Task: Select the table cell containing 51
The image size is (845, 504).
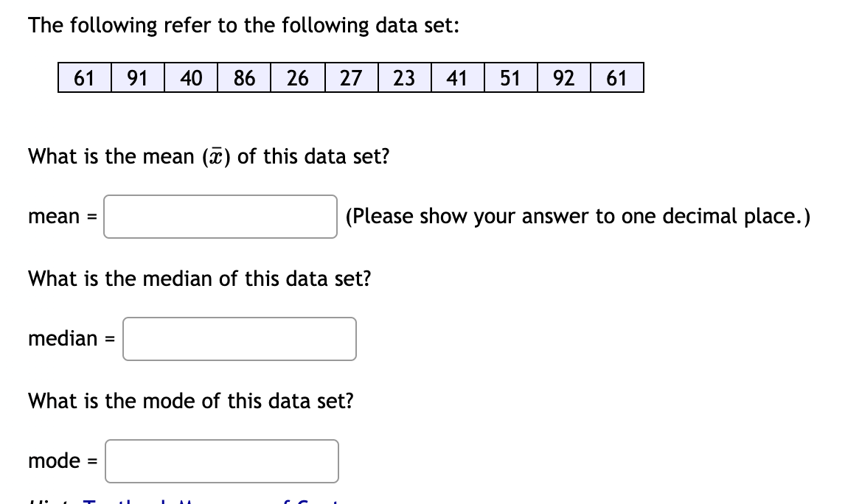Action: (x=510, y=77)
